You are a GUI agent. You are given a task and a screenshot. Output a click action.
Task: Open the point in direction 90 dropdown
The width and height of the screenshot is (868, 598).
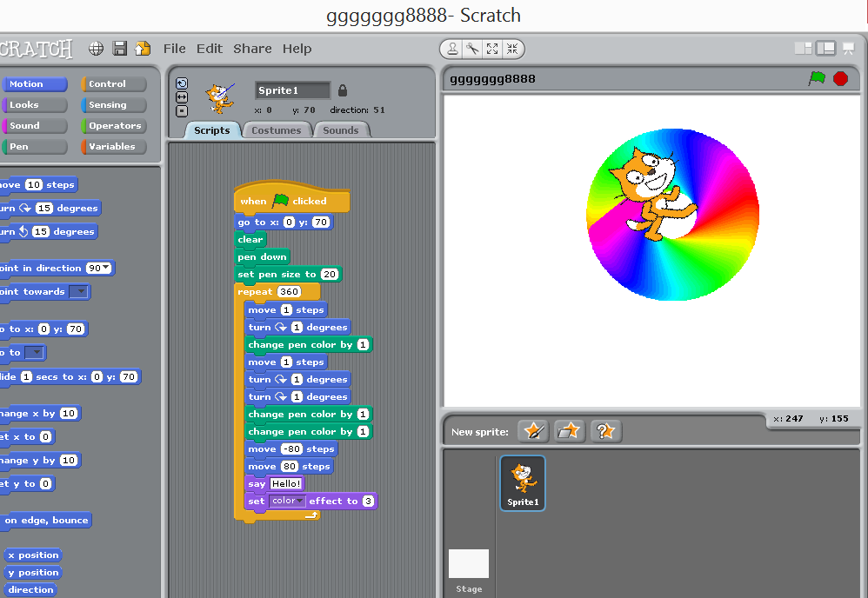tap(105, 269)
